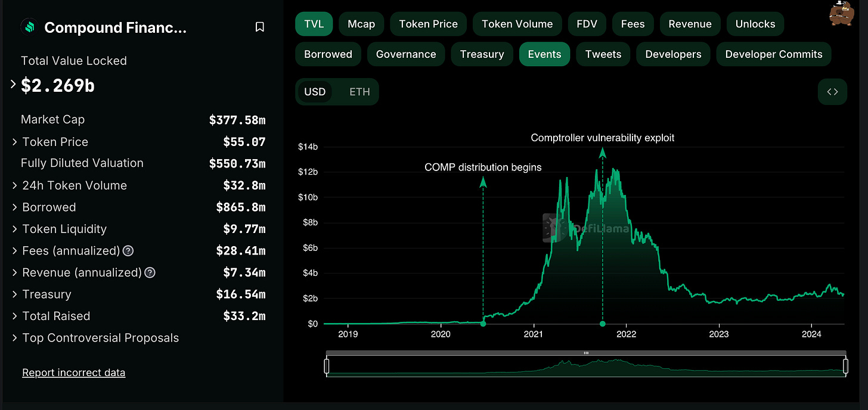Viewport: 868px width, 410px height.
Task: Click the Compound Finance protocol title
Action: (116, 27)
